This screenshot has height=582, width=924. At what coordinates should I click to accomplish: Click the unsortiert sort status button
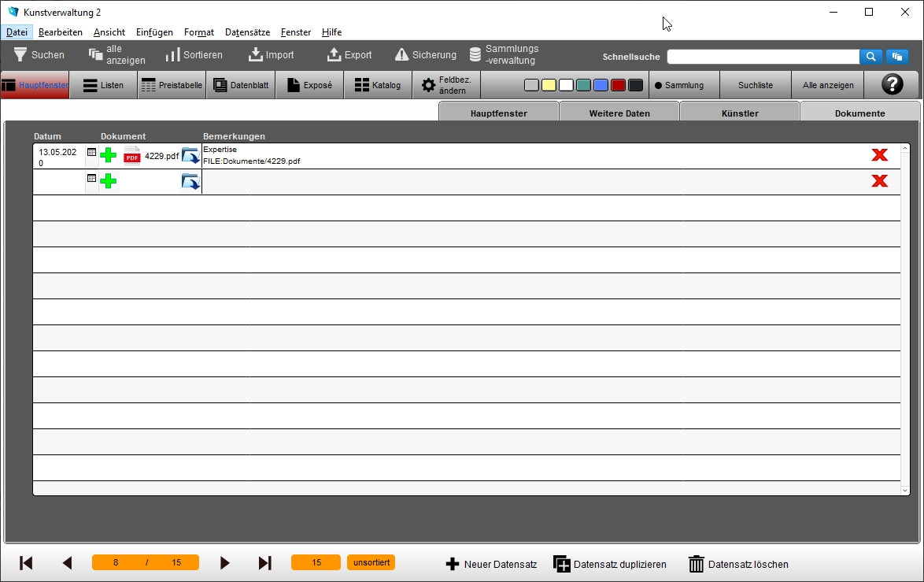(x=371, y=562)
